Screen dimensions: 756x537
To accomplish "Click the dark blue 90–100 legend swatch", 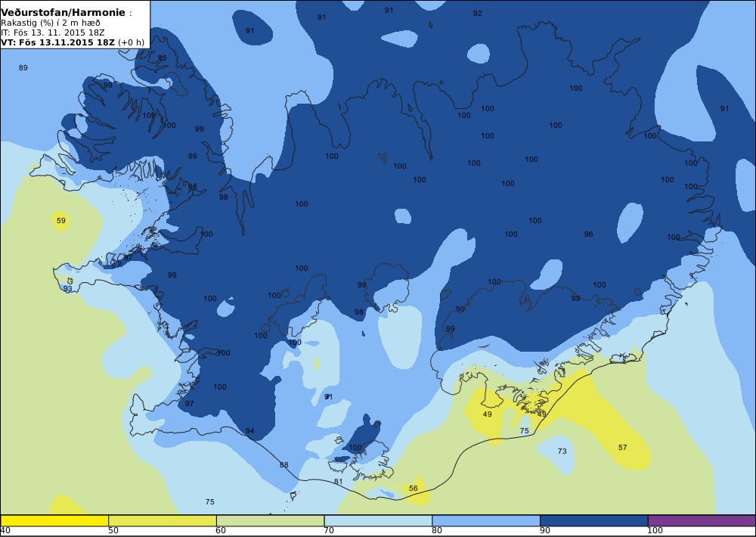I will coord(594,520).
